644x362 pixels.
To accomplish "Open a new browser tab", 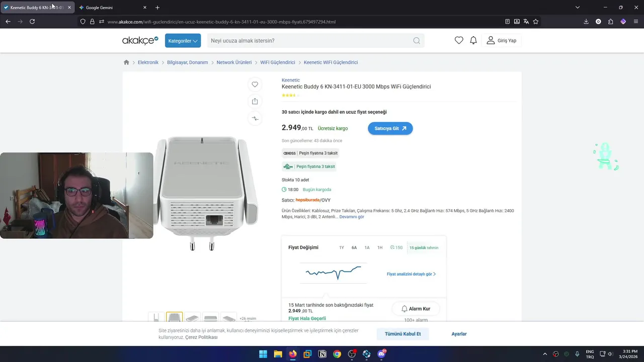I will pos(157,8).
